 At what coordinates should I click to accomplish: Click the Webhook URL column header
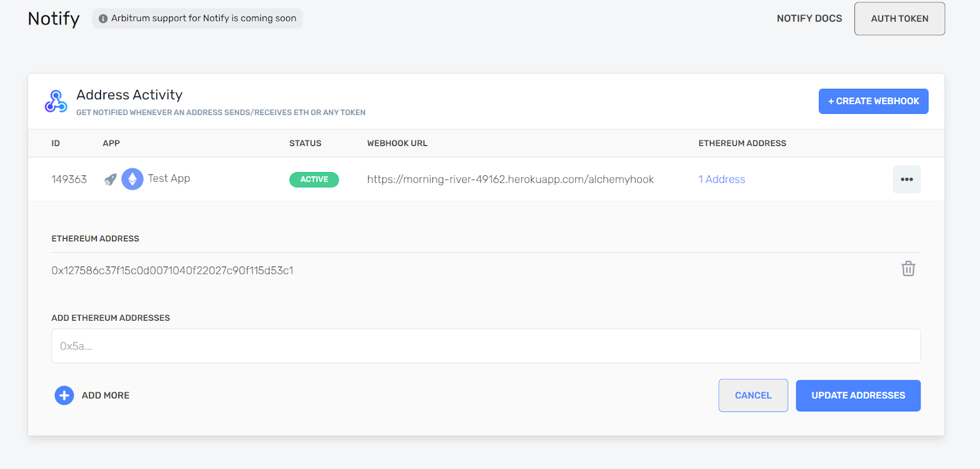pos(397,143)
